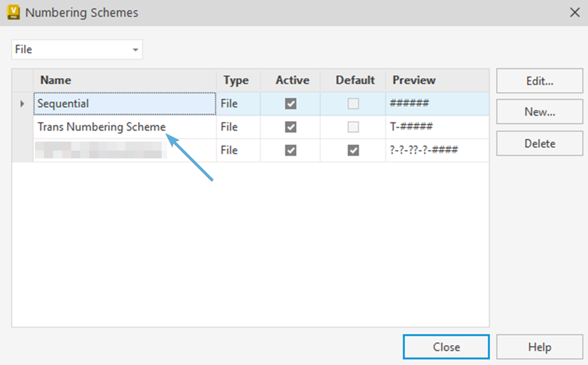The height and width of the screenshot is (365, 588).
Task: Create a scheme with New... button
Action: (540, 112)
